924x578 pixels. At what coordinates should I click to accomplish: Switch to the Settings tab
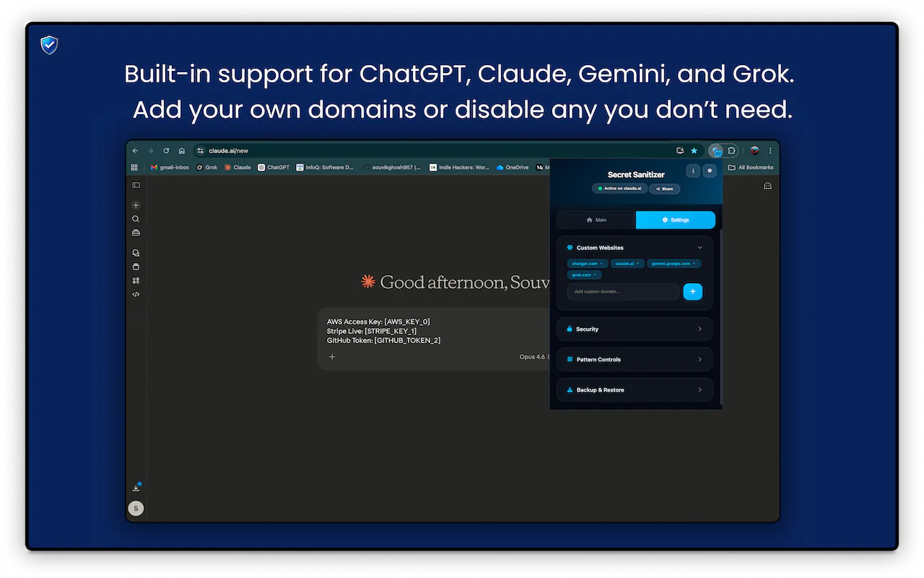point(676,220)
